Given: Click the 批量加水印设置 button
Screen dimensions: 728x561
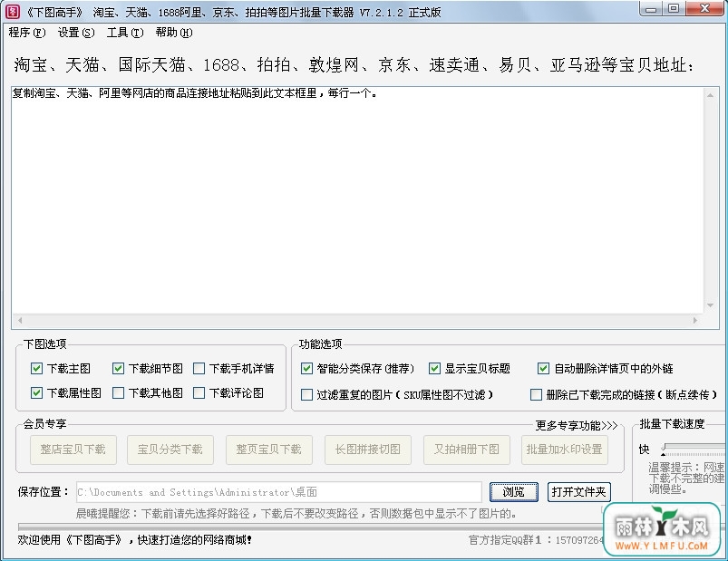Looking at the screenshot, I should [x=565, y=450].
